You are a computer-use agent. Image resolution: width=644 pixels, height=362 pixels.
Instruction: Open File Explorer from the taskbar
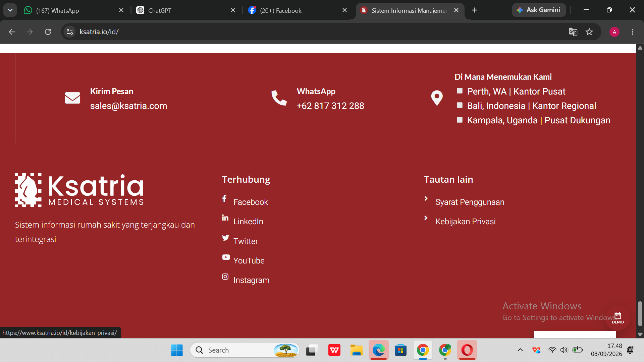[x=357, y=350]
